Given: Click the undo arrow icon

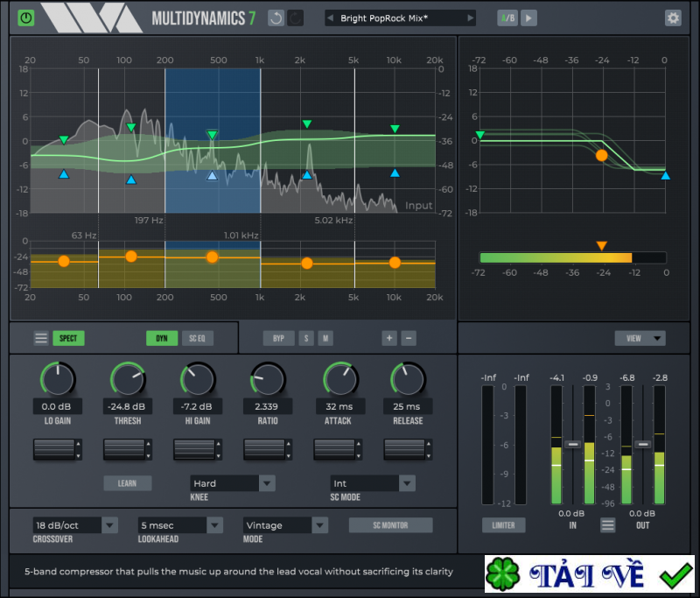Looking at the screenshot, I should [276, 18].
